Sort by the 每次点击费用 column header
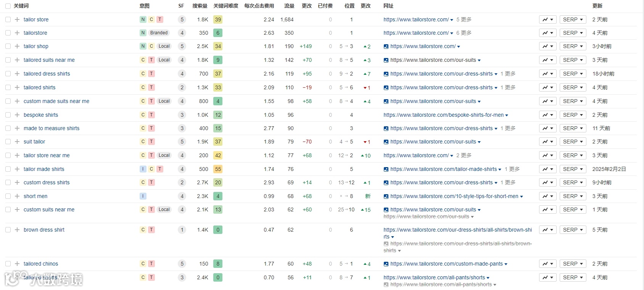This screenshot has width=644, height=290. click(259, 6)
